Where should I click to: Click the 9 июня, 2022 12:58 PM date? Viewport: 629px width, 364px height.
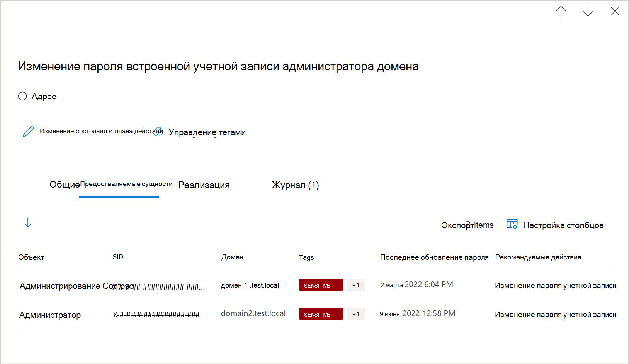tap(418, 313)
